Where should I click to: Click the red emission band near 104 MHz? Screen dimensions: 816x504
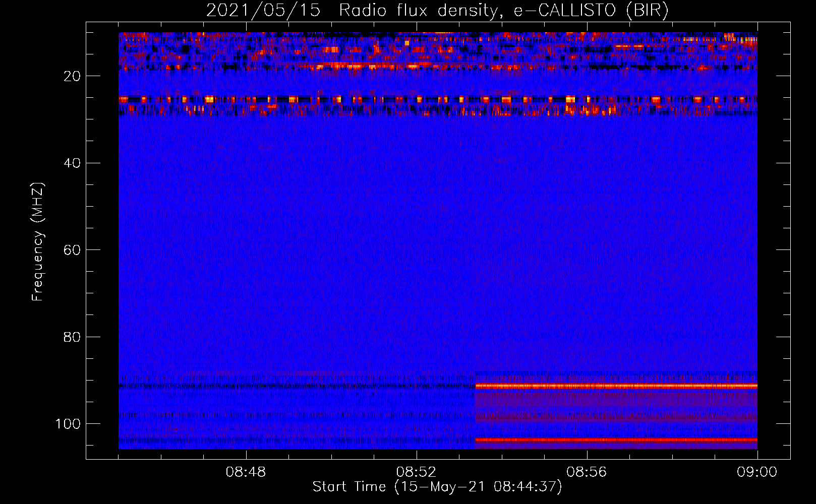[616, 440]
